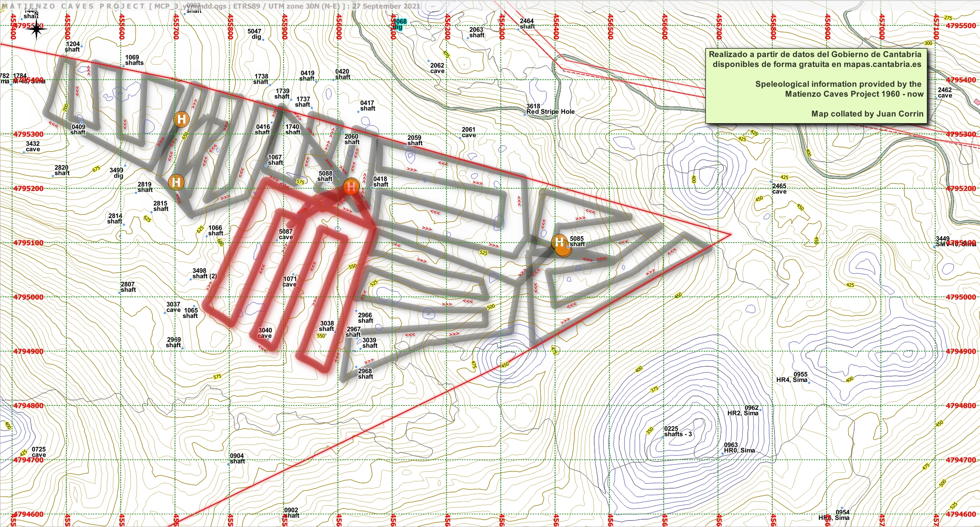Select the 0225 shafts - 3 label

[678, 431]
